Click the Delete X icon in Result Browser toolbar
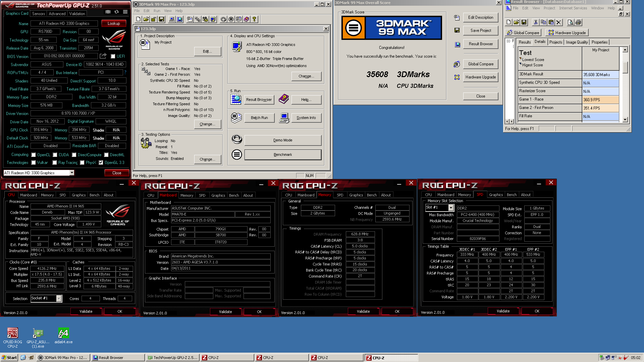The image size is (644, 362). tap(558, 22)
